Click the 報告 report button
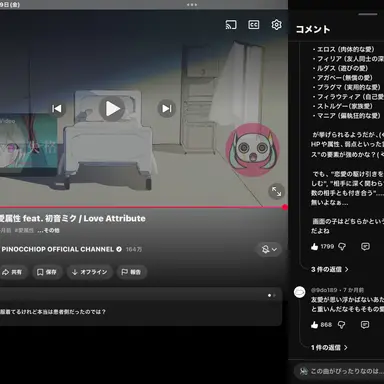The width and height of the screenshot is (384, 384). pos(131,272)
